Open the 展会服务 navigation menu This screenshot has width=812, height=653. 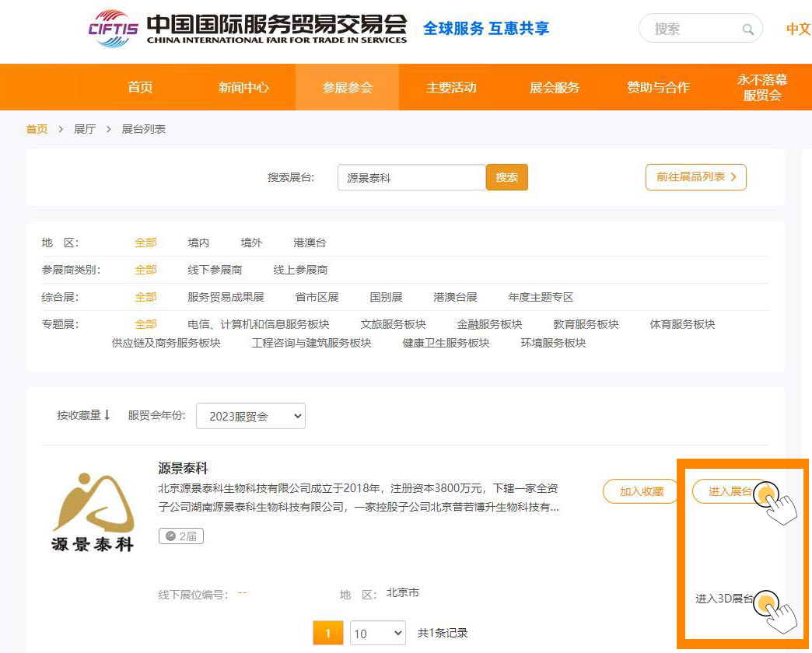tap(555, 87)
